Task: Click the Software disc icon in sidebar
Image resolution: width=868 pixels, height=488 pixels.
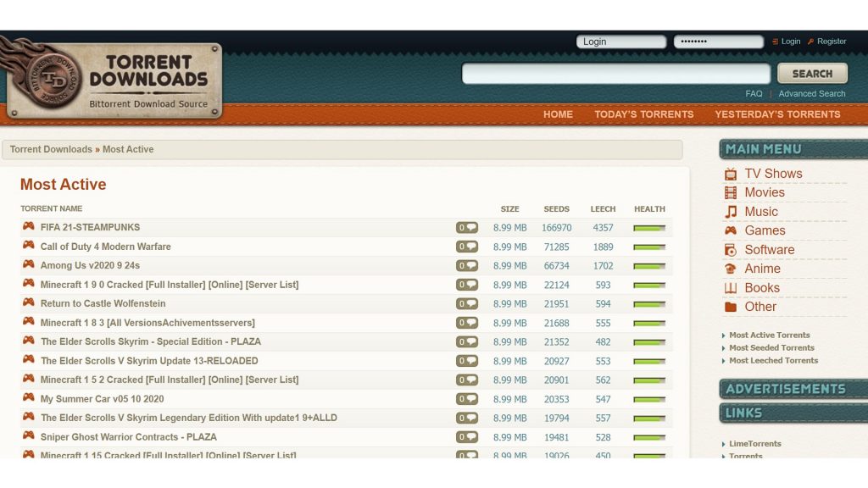Action: (730, 250)
